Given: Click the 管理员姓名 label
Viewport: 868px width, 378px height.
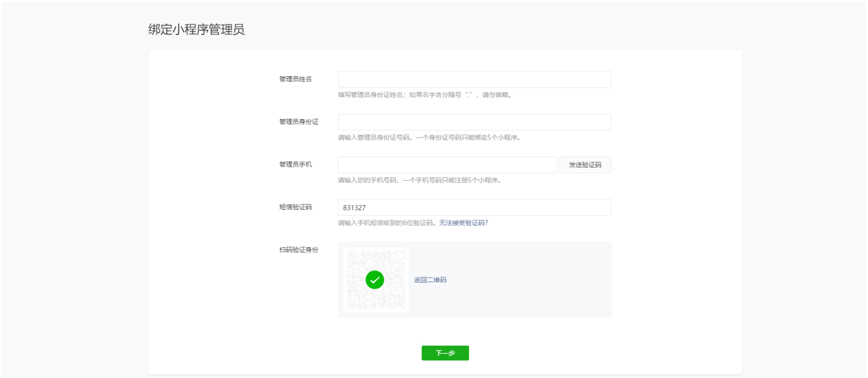Looking at the screenshot, I should 296,79.
